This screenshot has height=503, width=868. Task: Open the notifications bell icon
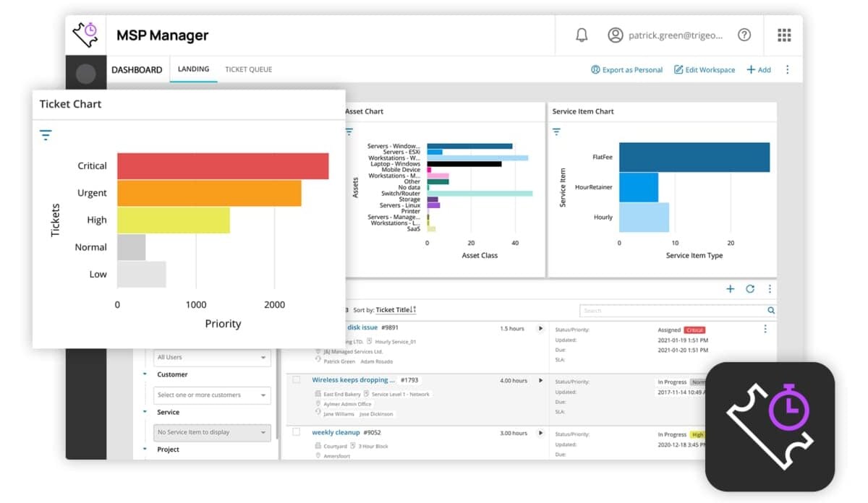[x=582, y=35]
